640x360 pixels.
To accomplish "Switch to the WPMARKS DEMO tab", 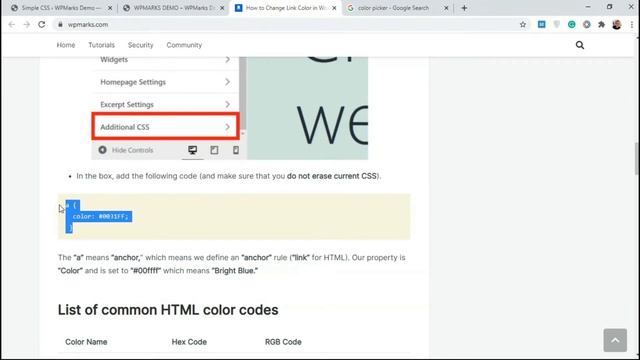I will [173, 8].
